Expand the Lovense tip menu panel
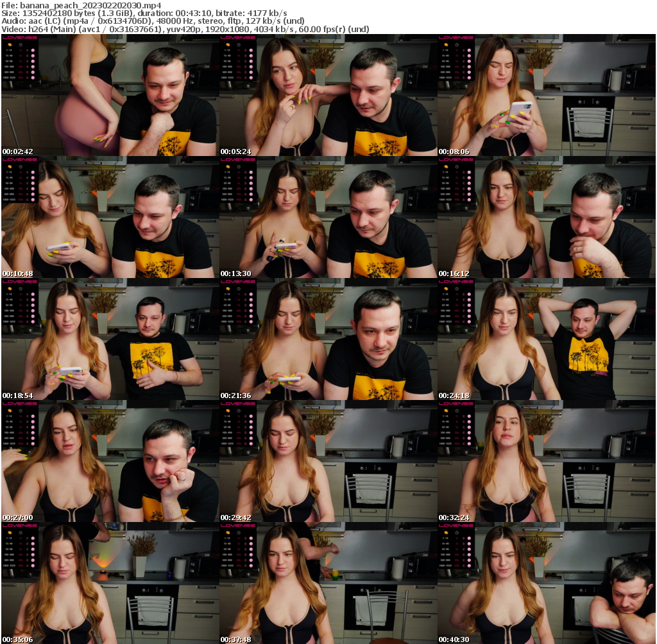Screen dimensions: 657x644 tap(19, 38)
